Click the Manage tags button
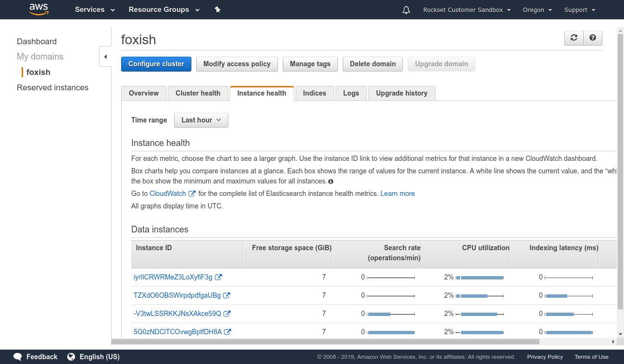 (310, 64)
